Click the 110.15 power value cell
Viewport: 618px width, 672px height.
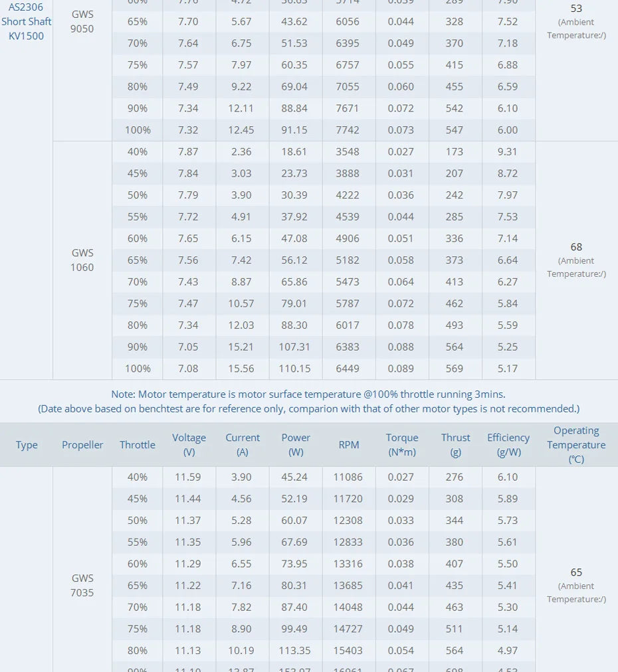click(x=296, y=369)
